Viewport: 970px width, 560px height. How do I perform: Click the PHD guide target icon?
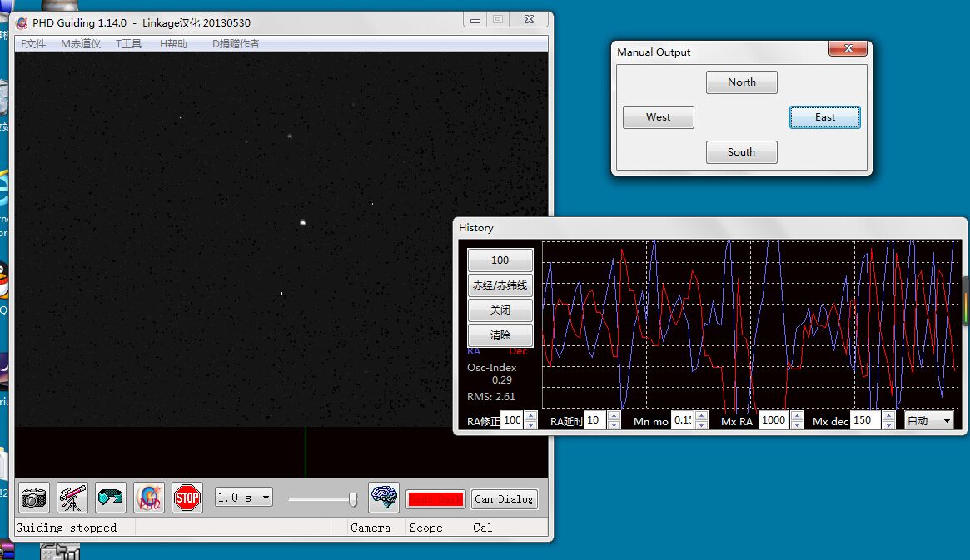pos(149,498)
